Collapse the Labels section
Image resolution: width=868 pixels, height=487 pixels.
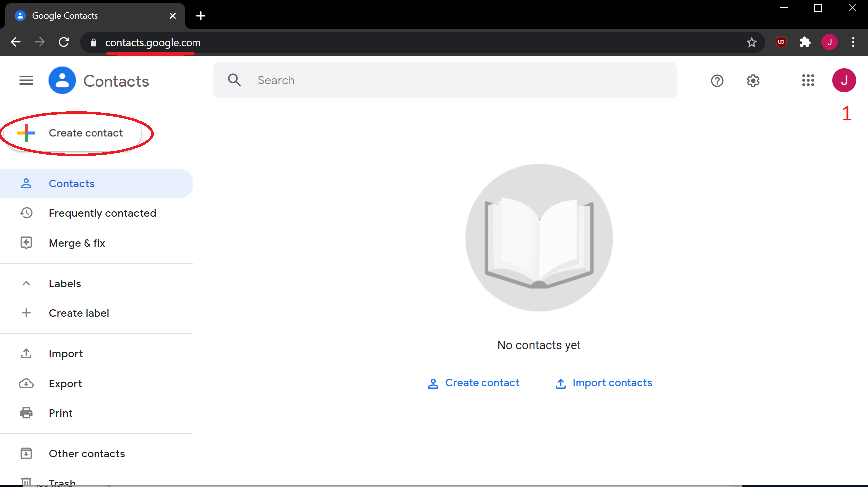(x=26, y=283)
